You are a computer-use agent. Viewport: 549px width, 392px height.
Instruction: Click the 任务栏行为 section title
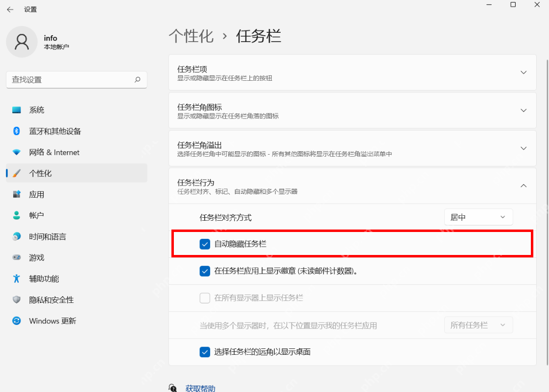(196, 183)
